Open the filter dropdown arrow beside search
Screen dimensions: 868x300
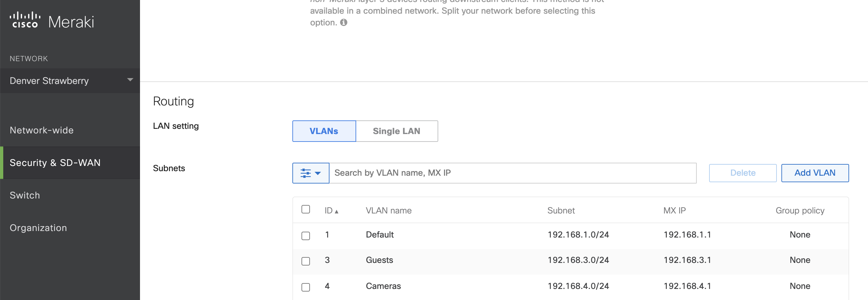click(x=318, y=173)
